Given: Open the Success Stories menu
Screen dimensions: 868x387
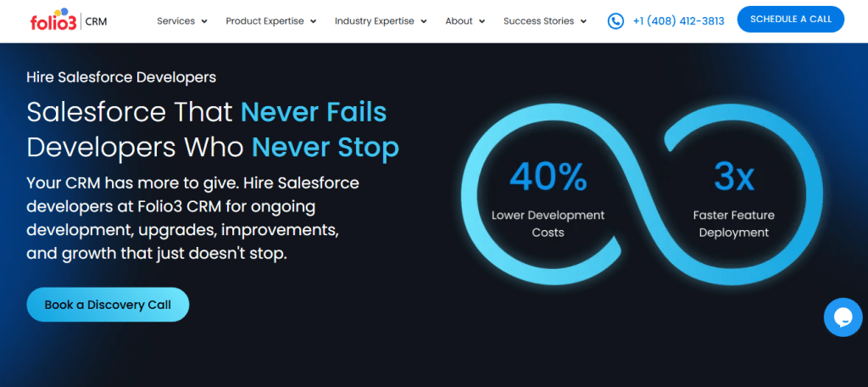Looking at the screenshot, I should 538,21.
